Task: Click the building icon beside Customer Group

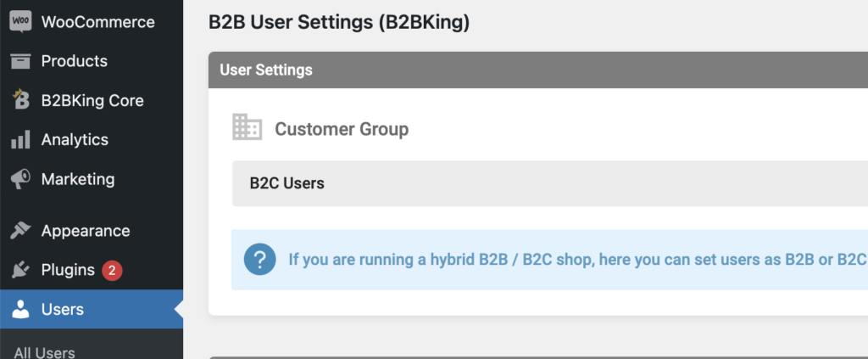Action: point(247,128)
